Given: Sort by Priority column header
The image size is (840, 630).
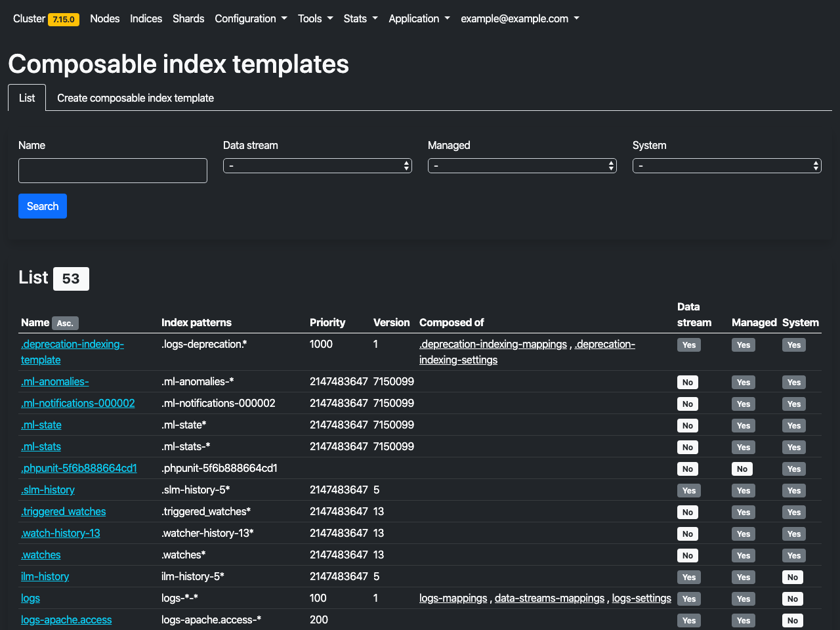Looking at the screenshot, I should tap(327, 322).
